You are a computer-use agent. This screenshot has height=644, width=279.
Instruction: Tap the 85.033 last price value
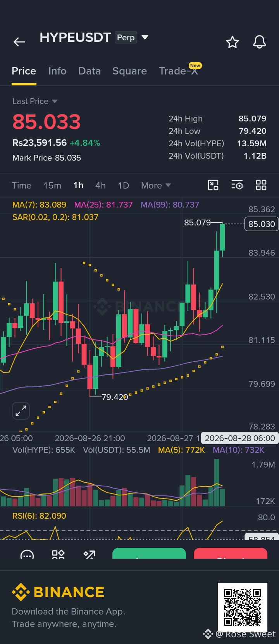46,122
